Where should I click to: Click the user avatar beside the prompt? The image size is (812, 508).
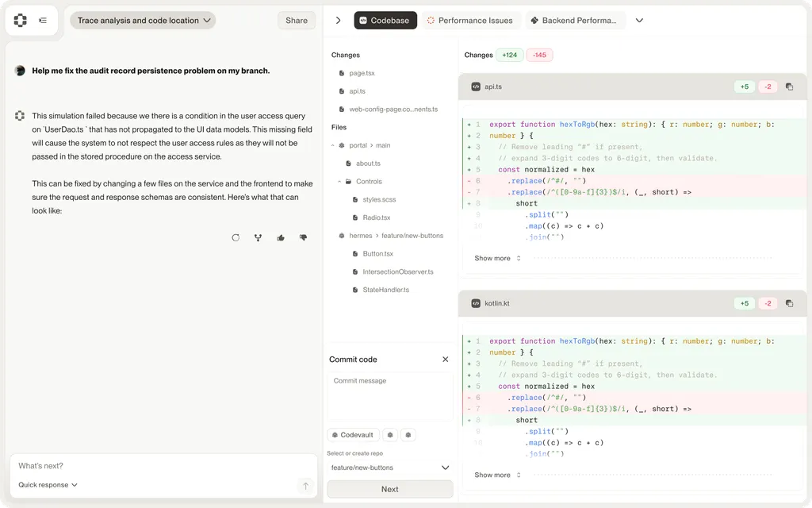[20, 71]
